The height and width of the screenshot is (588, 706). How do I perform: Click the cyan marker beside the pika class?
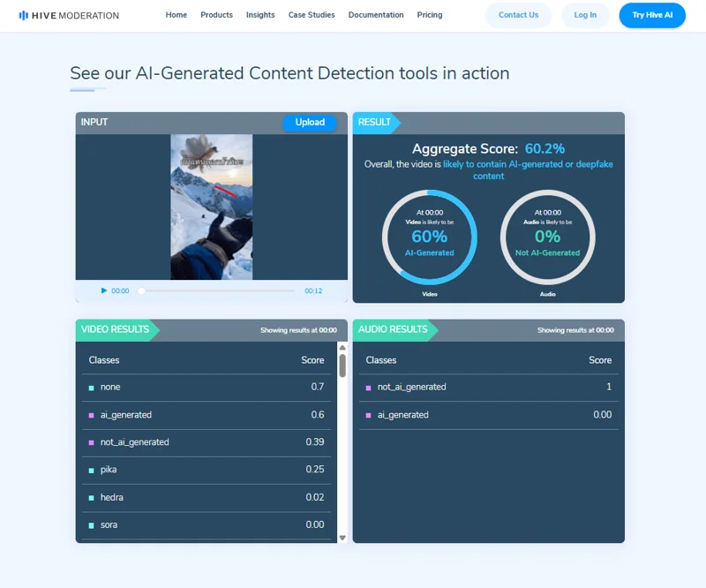coord(92,471)
